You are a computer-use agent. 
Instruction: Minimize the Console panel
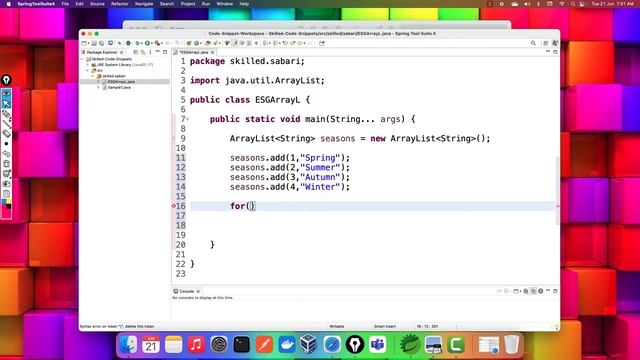coord(548,291)
